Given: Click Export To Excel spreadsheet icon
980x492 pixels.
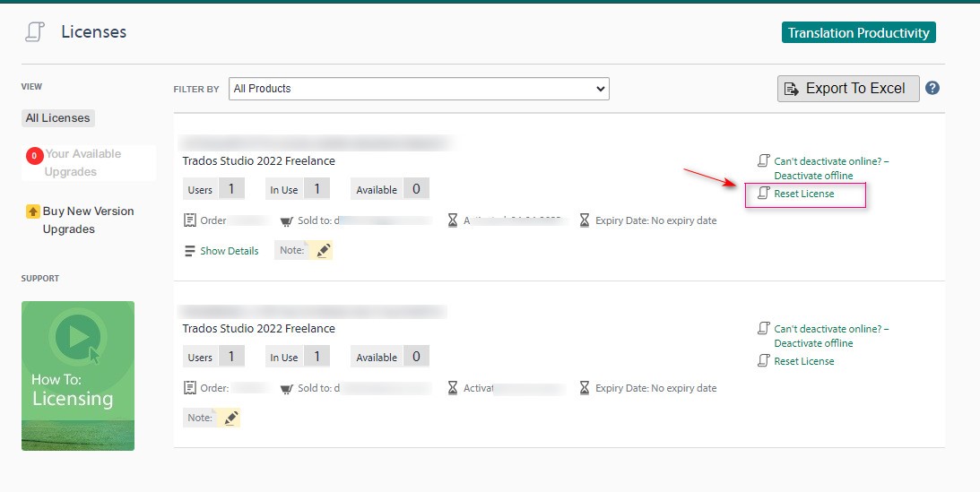Looking at the screenshot, I should click(791, 90).
